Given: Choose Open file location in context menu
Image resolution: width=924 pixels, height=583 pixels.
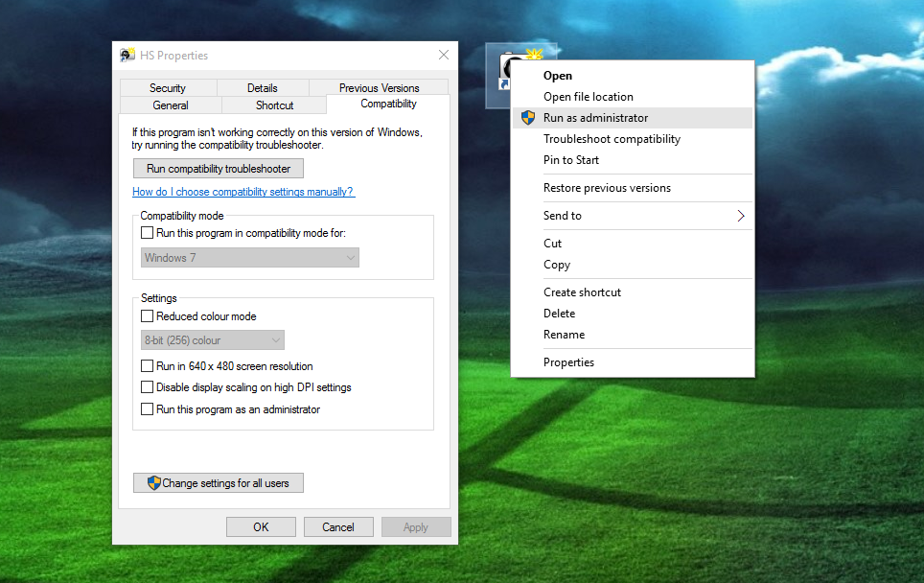Looking at the screenshot, I should [633, 97].
